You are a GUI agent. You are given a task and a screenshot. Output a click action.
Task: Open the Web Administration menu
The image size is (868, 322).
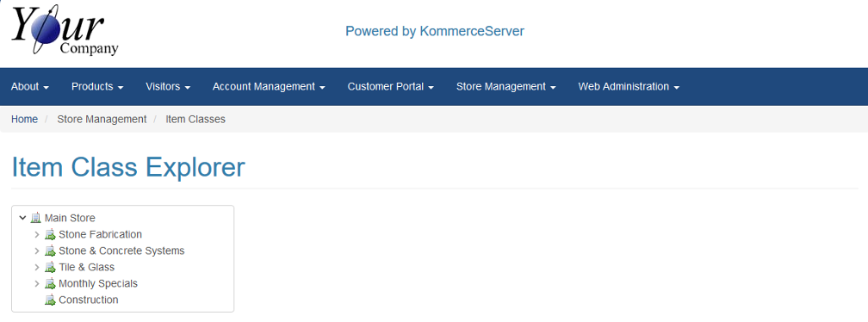pyautogui.click(x=629, y=87)
